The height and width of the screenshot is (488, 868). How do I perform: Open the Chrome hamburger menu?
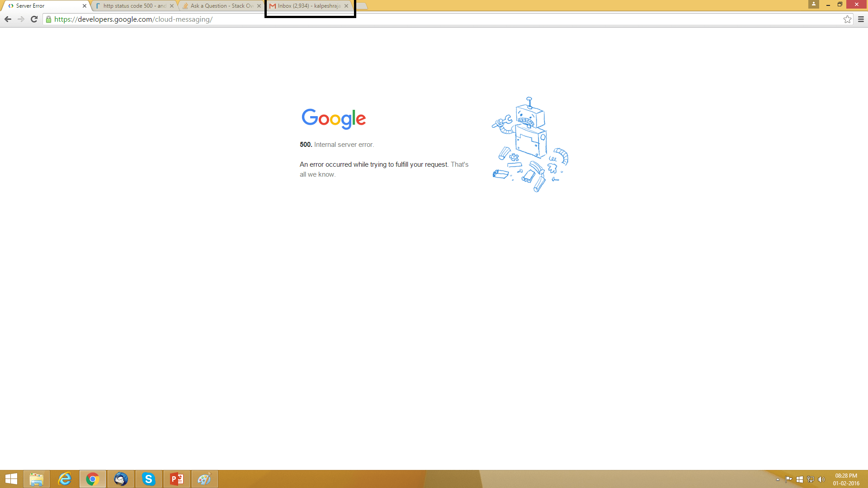(861, 19)
